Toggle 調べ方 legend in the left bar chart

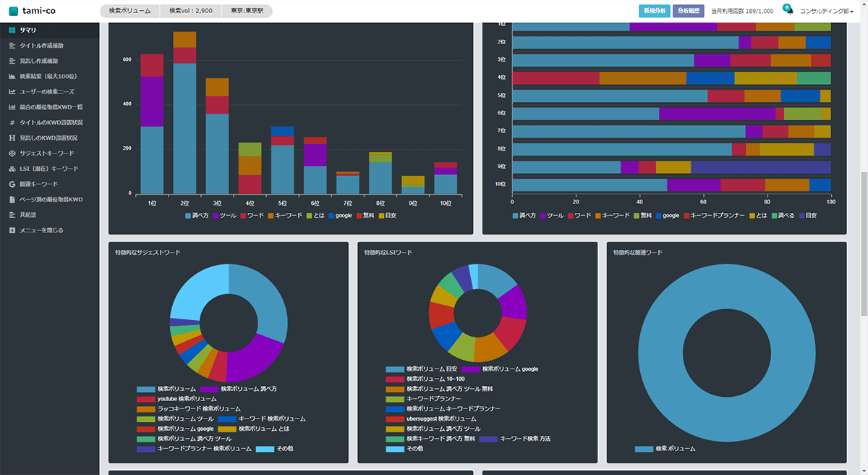pos(196,216)
